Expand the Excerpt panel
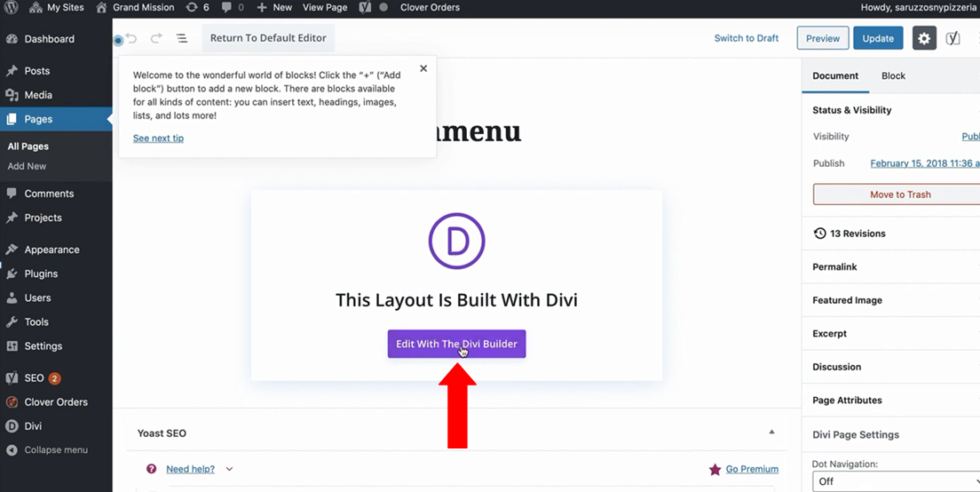 click(x=890, y=333)
